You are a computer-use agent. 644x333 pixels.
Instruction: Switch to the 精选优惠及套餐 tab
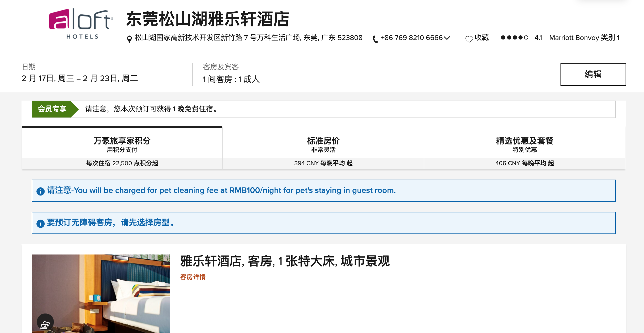coord(525,148)
